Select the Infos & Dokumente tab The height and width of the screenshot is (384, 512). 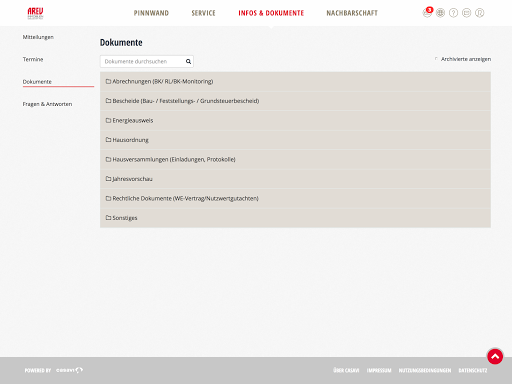(x=271, y=13)
